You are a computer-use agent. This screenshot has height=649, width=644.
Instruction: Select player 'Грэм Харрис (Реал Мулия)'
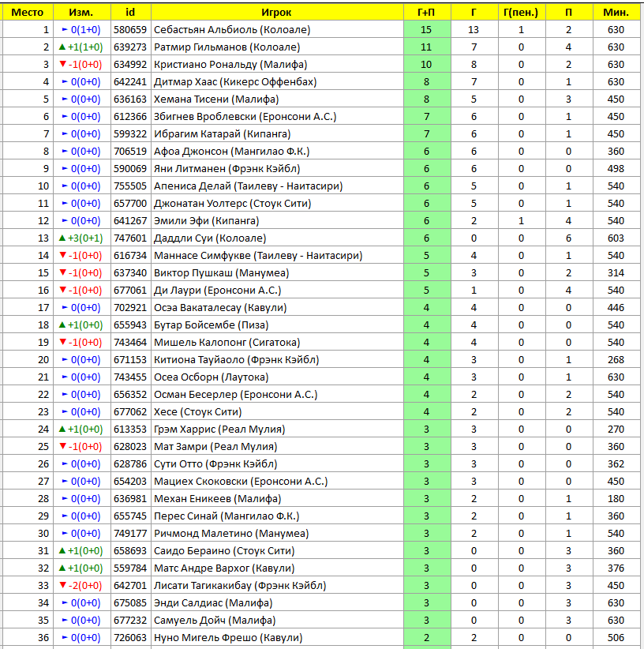click(219, 430)
